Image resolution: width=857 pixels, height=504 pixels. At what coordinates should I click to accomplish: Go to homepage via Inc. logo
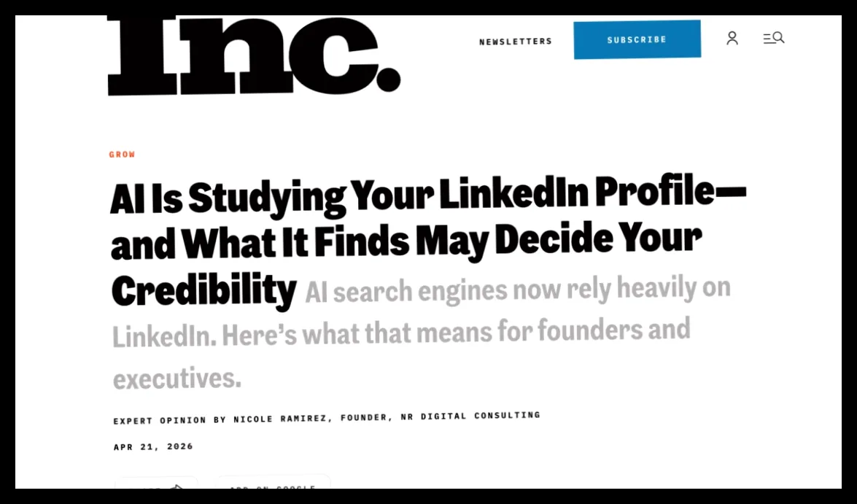point(254,55)
